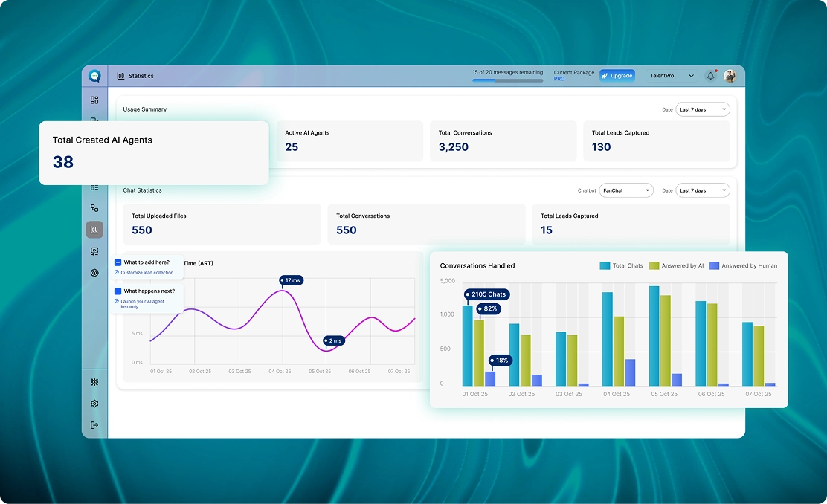Click the messages remaining progress bar
827x504 pixels.
click(x=507, y=81)
